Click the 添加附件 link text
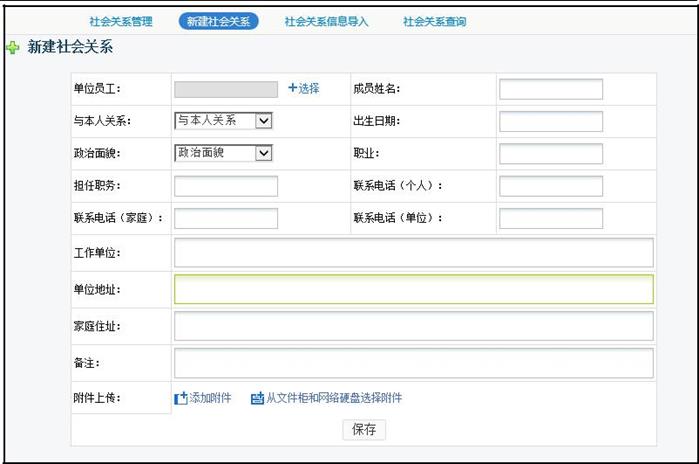 pyautogui.click(x=210, y=398)
